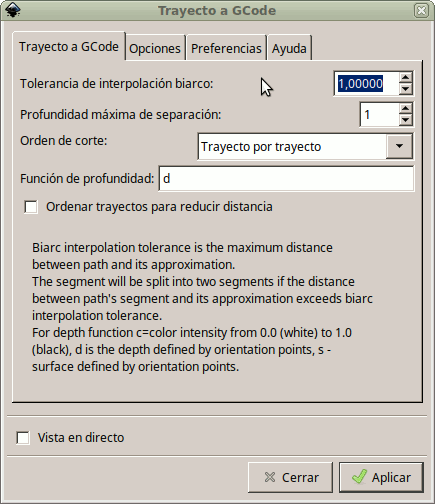Viewport: 435px width, 504px height.
Task: Click the biarc tolerance value field
Action: [x=366, y=83]
